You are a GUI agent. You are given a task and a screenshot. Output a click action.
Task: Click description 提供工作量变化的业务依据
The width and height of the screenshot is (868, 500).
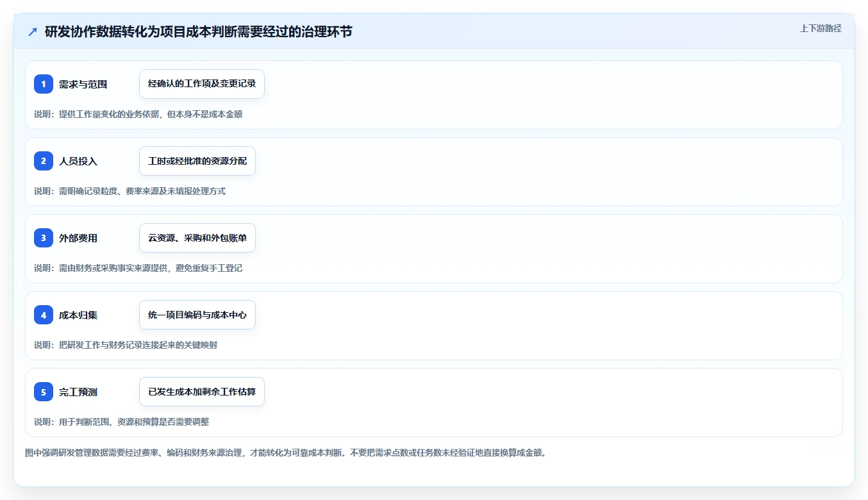(138, 114)
